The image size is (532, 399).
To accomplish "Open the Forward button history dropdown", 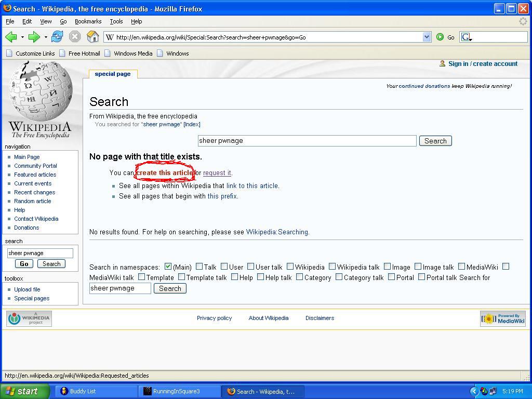I will point(46,37).
